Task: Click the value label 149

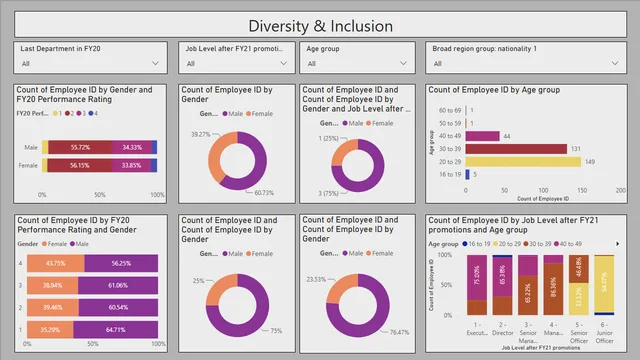Action: point(590,162)
